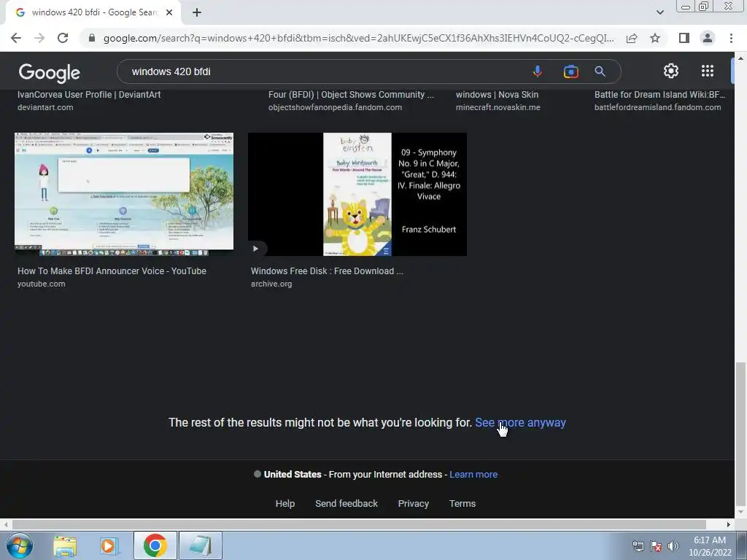The image size is (747, 560).
Task: Click the vertical scrollbar down arrow
Action: [740, 513]
